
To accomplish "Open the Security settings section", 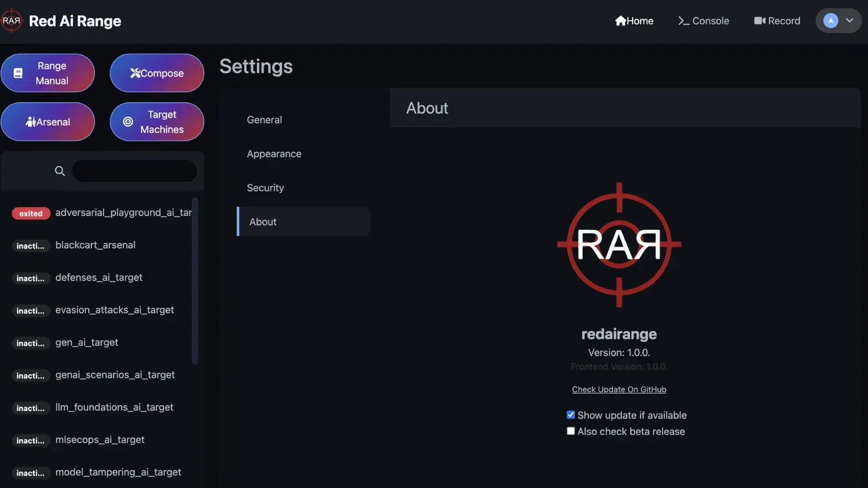I will 265,188.
